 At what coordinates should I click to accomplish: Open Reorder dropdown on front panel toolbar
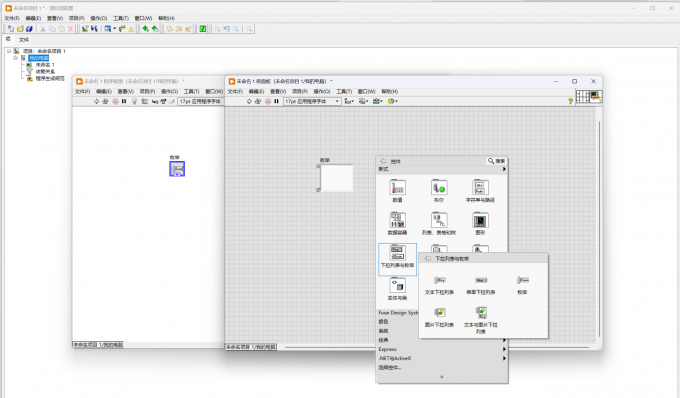(x=392, y=101)
